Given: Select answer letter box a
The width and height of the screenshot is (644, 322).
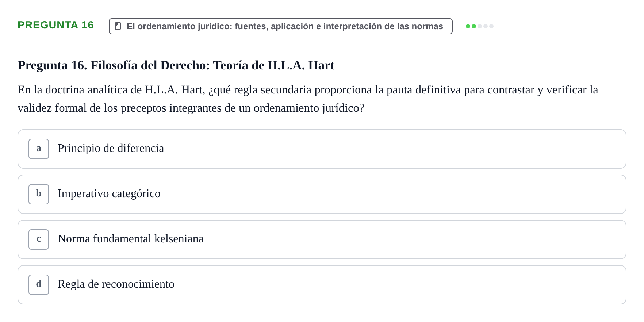Looking at the screenshot, I should [x=39, y=149].
